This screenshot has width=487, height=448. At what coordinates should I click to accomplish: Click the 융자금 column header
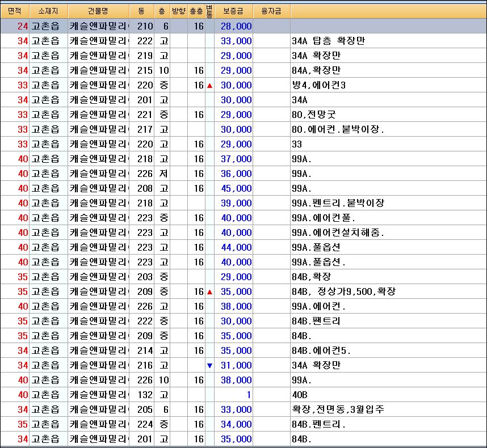tap(271, 11)
